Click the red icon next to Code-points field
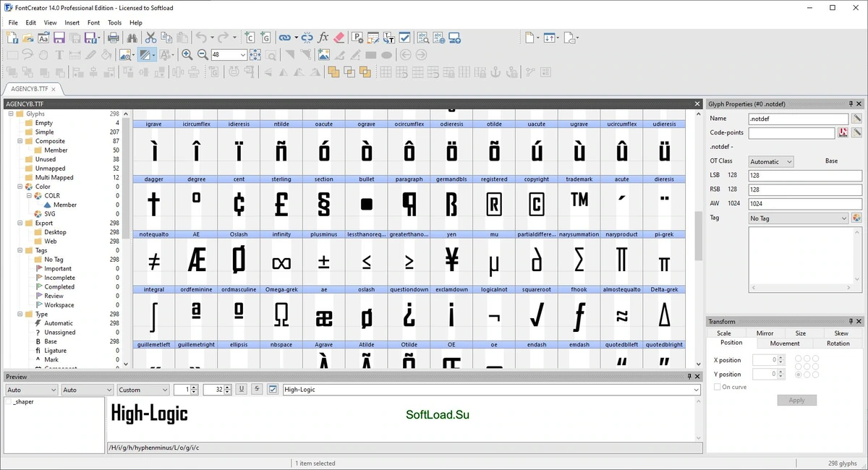This screenshot has width=868, height=470. 843,132
